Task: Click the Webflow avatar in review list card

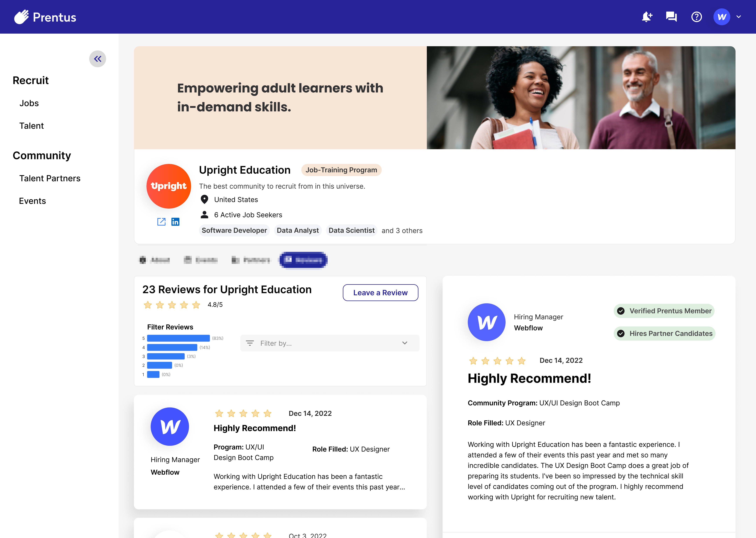Action: tap(170, 427)
